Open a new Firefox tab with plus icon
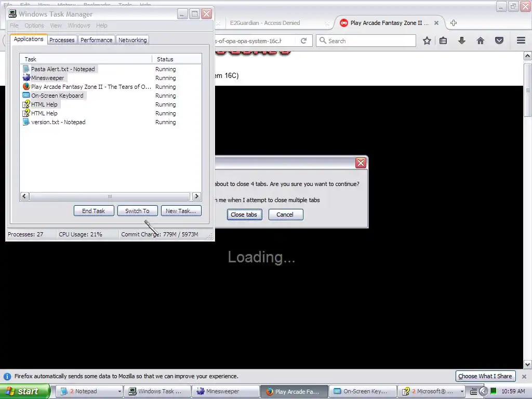 [x=453, y=23]
